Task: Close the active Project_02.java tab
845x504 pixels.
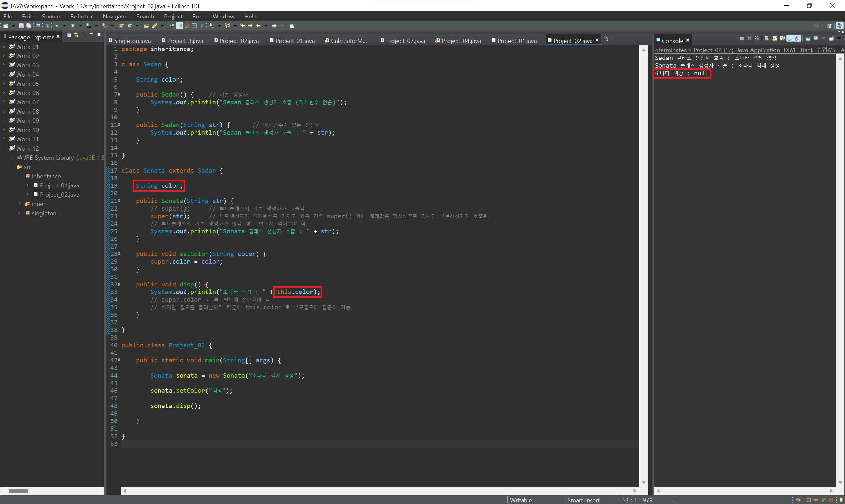Action: coord(597,40)
